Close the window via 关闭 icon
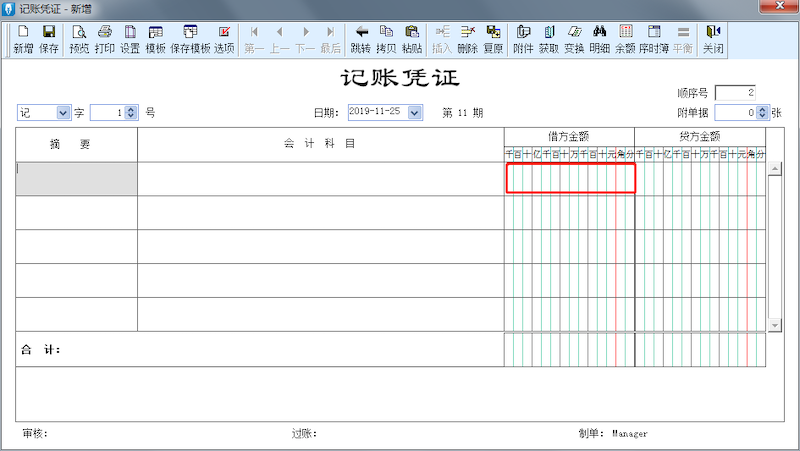The height and width of the screenshot is (451, 800). [713, 39]
